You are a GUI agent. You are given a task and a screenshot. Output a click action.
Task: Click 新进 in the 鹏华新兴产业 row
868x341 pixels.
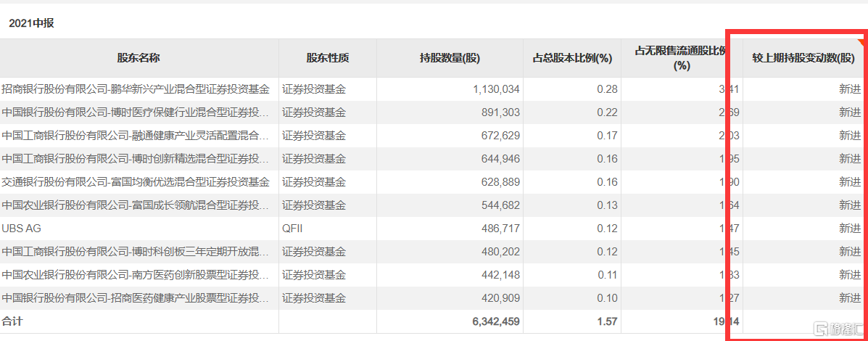850,89
